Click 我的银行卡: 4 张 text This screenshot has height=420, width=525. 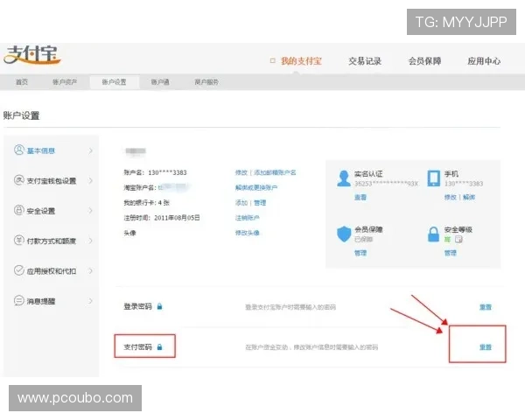[x=147, y=203]
